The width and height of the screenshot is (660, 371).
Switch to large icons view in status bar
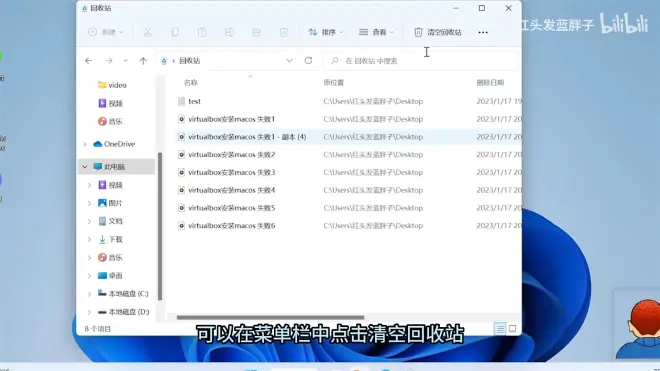pos(512,328)
